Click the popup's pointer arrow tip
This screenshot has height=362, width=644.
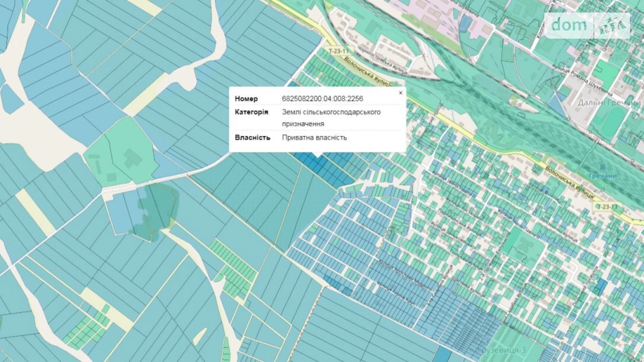click(x=317, y=156)
